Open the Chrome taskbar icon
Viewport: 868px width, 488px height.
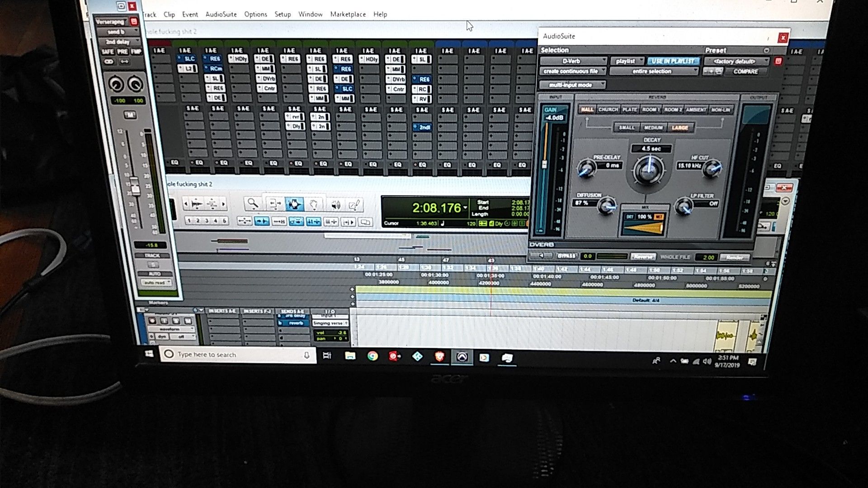(x=373, y=356)
